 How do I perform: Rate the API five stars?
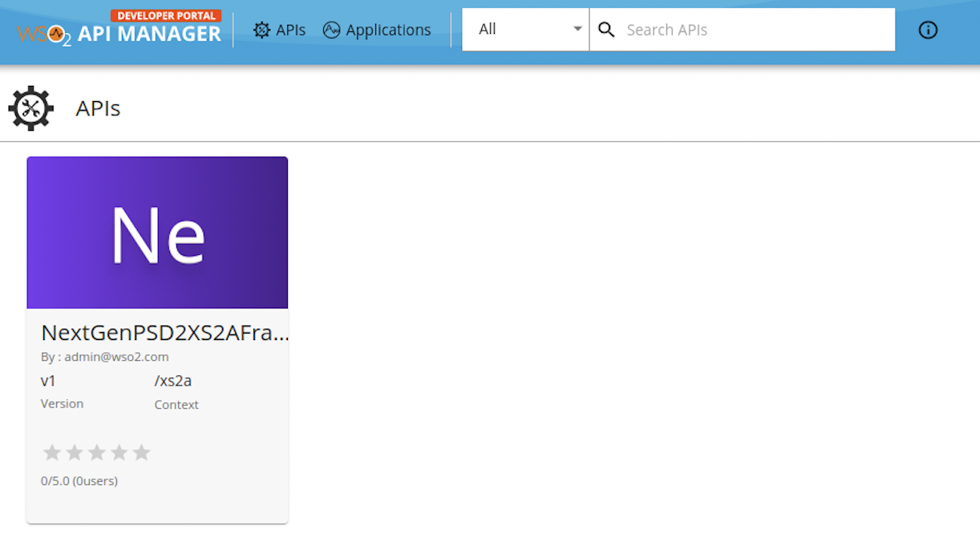[142, 453]
